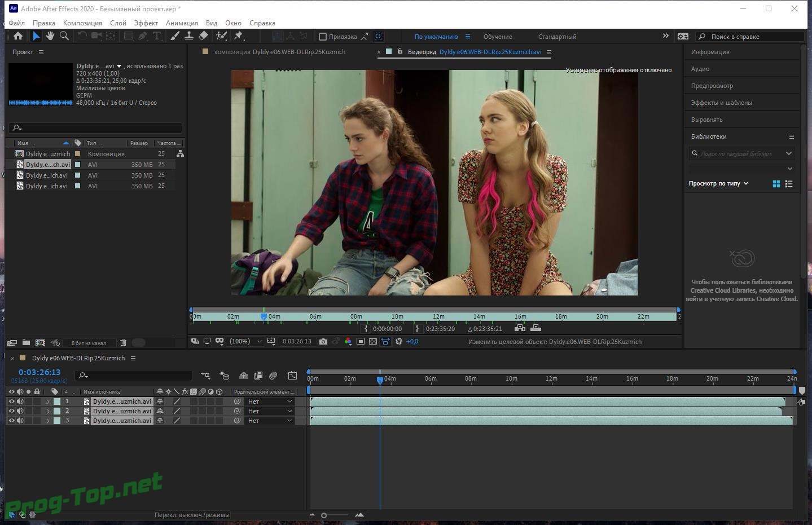Viewport: 812px width, 525px height.
Task: Enable Frame Blending for timeline layers
Action: tap(258, 376)
